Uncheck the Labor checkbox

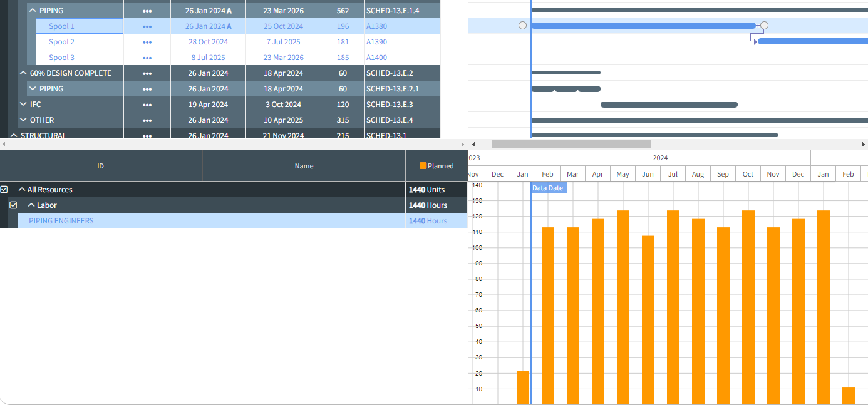[x=13, y=205]
